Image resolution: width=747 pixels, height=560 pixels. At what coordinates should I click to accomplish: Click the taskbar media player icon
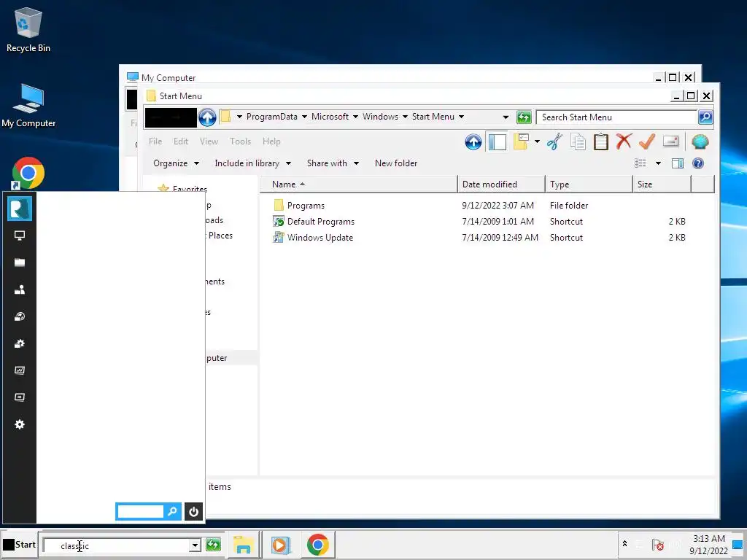click(281, 545)
